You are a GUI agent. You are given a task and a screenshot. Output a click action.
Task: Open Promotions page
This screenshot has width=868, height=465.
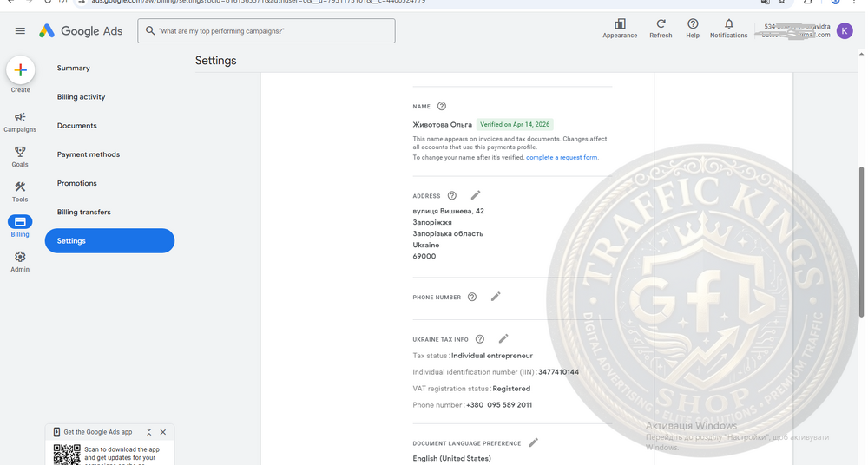click(76, 183)
